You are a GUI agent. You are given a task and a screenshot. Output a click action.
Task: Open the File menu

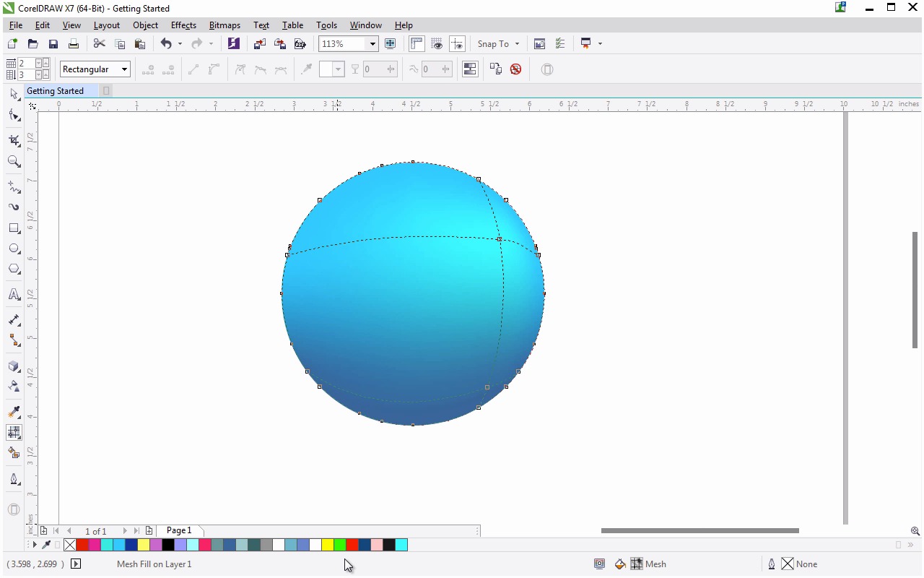[16, 25]
